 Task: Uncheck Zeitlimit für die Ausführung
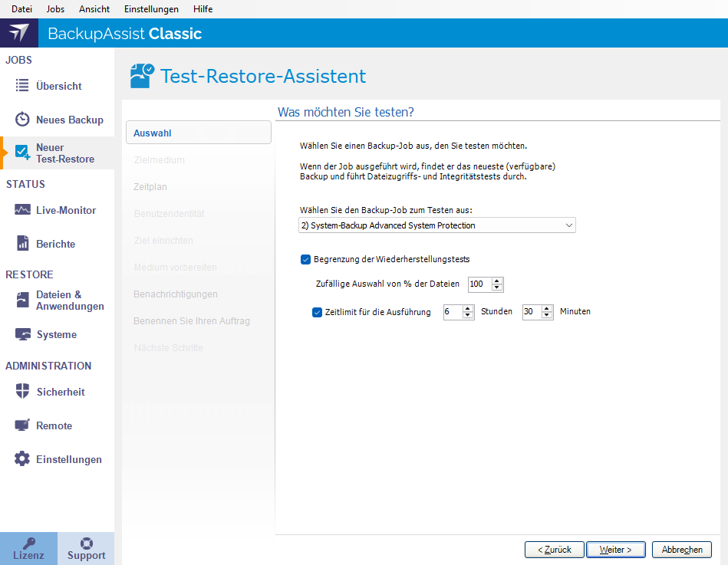tap(317, 312)
